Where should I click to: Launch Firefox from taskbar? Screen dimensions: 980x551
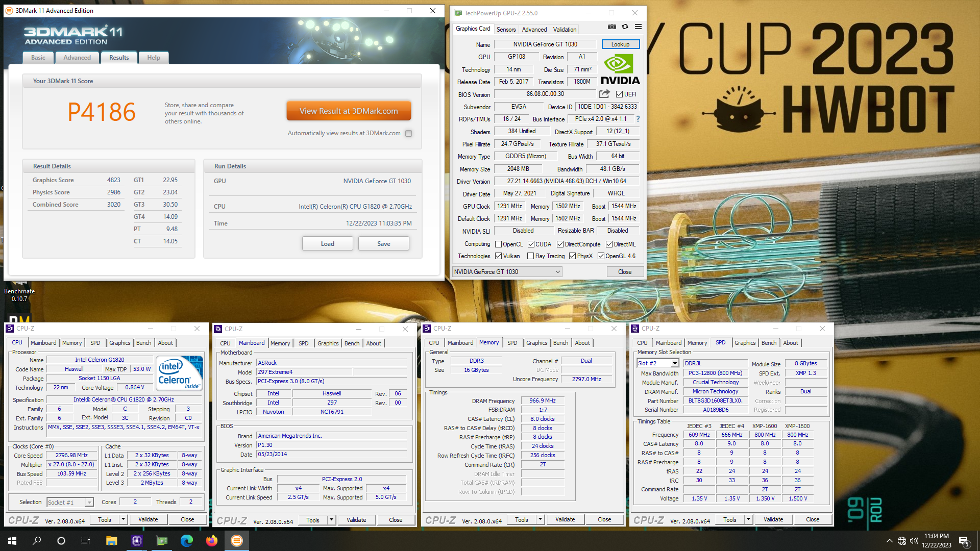[211, 541]
